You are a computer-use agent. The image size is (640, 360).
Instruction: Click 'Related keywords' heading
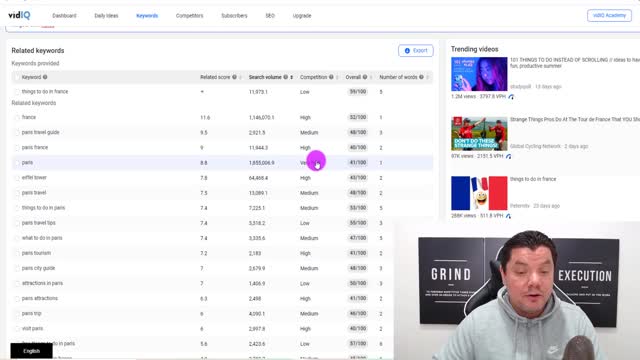pyautogui.click(x=38, y=51)
